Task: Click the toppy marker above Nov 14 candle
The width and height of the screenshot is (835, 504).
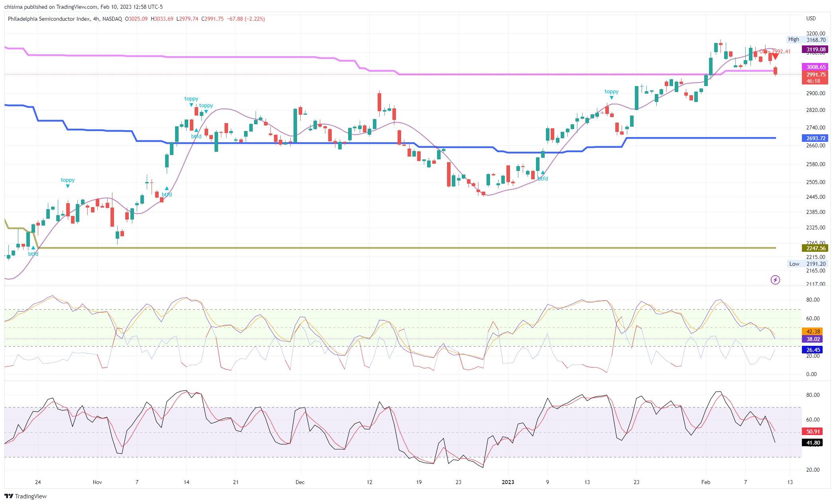Action: tap(191, 105)
